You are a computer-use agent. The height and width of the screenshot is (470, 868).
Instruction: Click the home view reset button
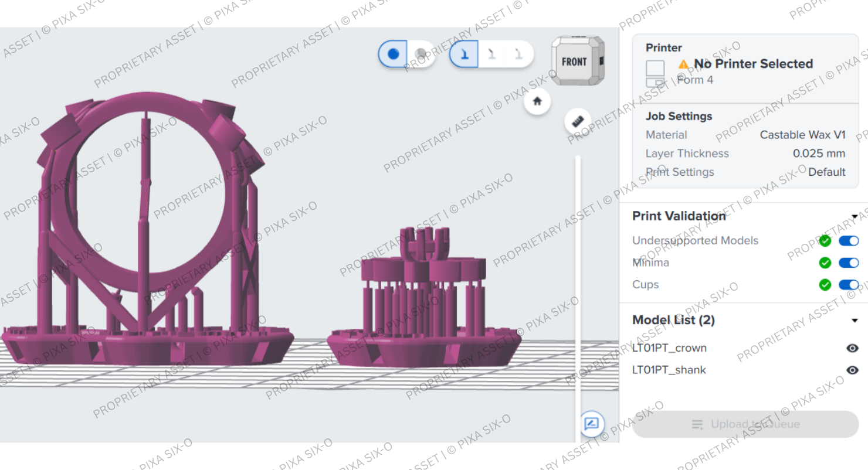(537, 101)
